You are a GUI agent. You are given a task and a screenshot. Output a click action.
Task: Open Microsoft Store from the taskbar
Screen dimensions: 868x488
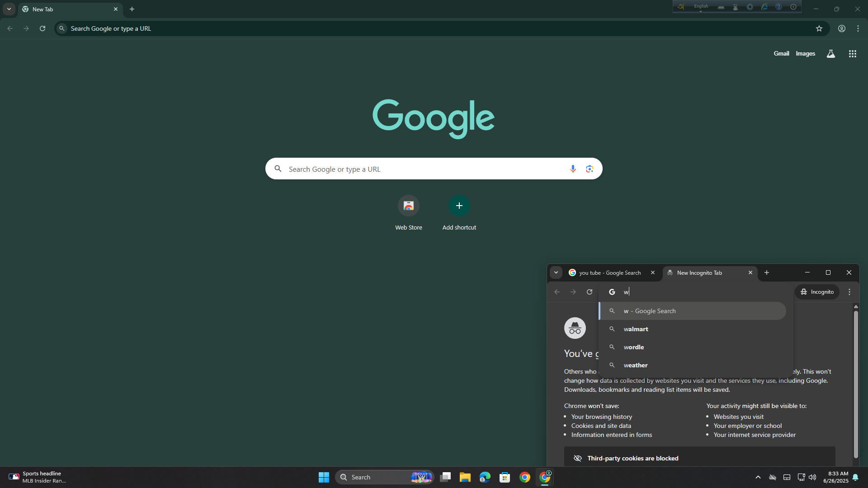[505, 477]
